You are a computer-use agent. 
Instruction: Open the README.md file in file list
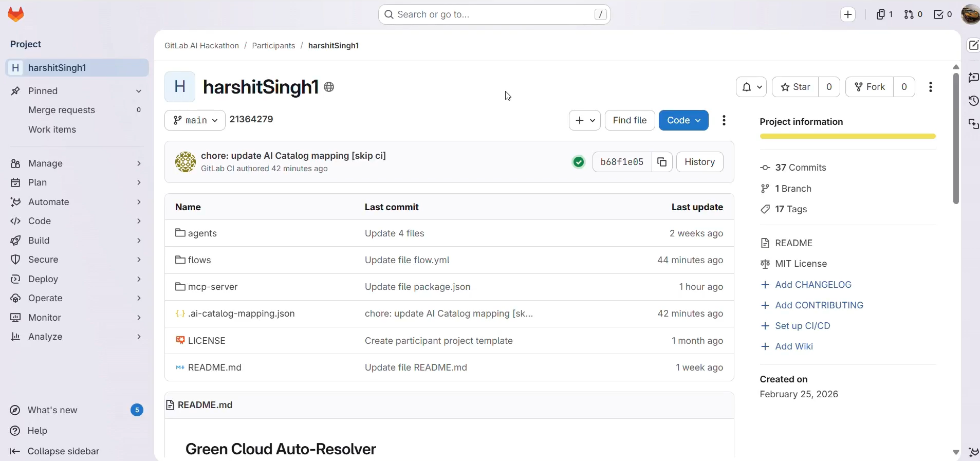215,367
